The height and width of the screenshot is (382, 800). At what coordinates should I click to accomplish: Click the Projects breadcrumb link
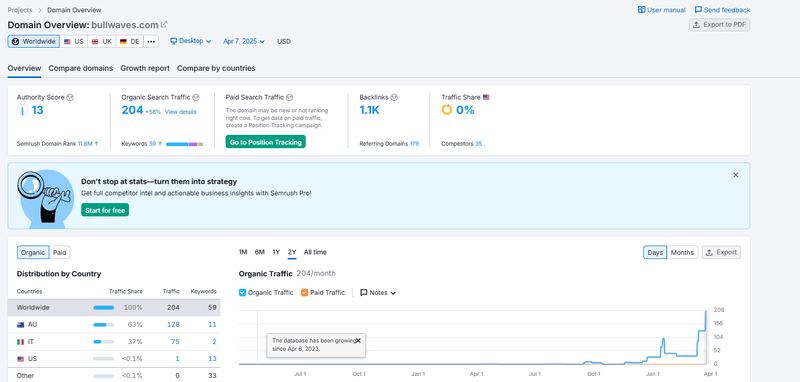tap(20, 10)
